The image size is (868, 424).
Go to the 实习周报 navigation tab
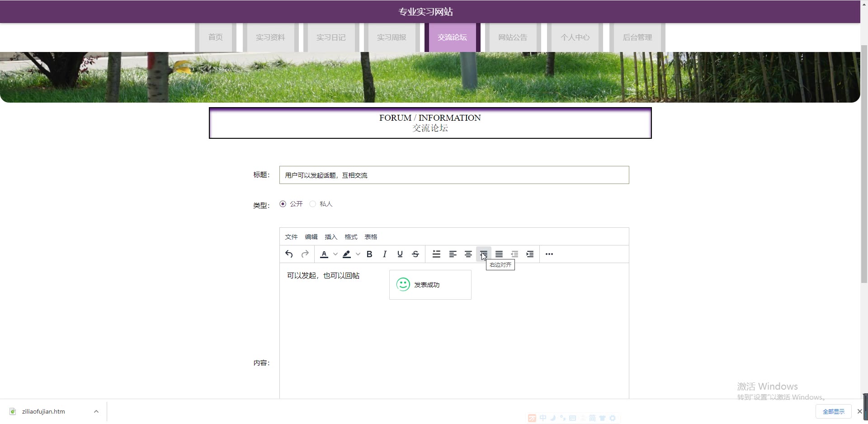[392, 38]
